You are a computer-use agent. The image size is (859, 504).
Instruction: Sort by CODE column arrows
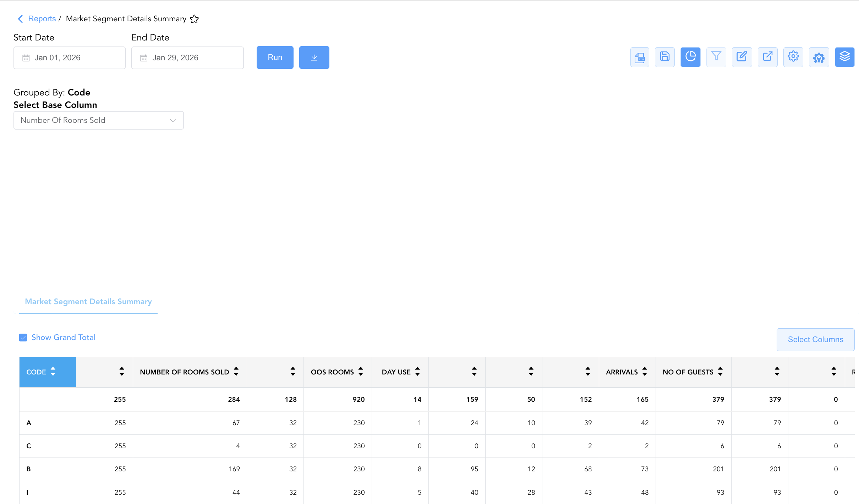[53, 372]
